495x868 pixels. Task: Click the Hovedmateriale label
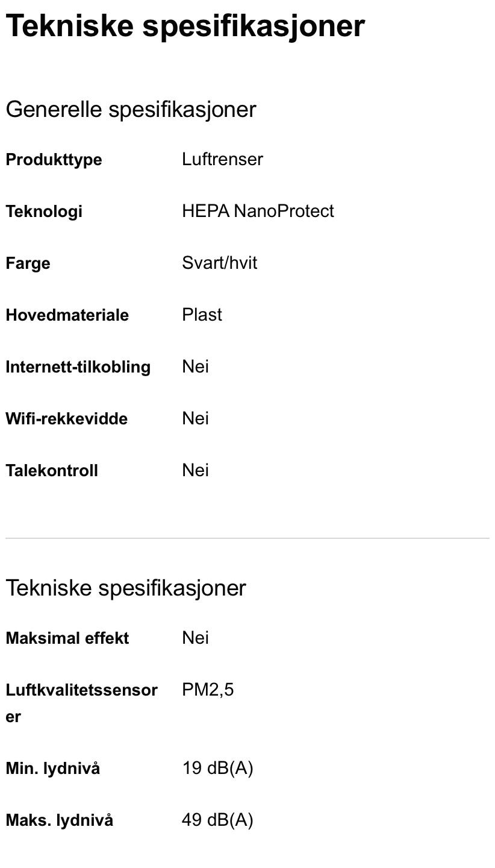click(x=67, y=315)
